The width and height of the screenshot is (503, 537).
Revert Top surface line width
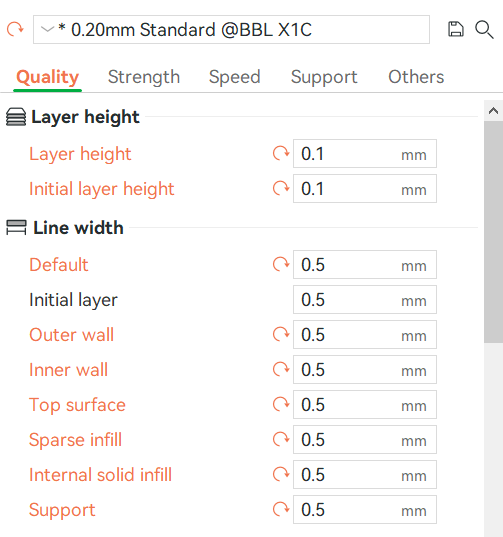[x=281, y=404]
